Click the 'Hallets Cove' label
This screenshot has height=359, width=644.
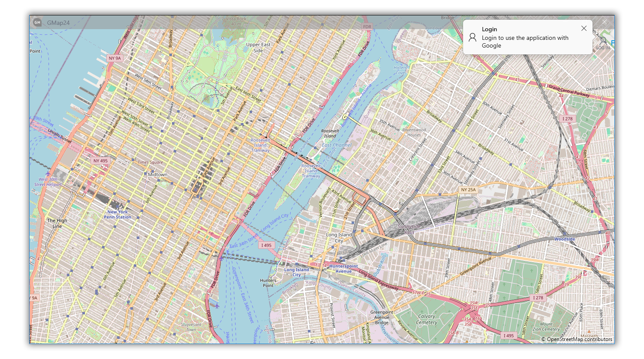click(x=400, y=70)
